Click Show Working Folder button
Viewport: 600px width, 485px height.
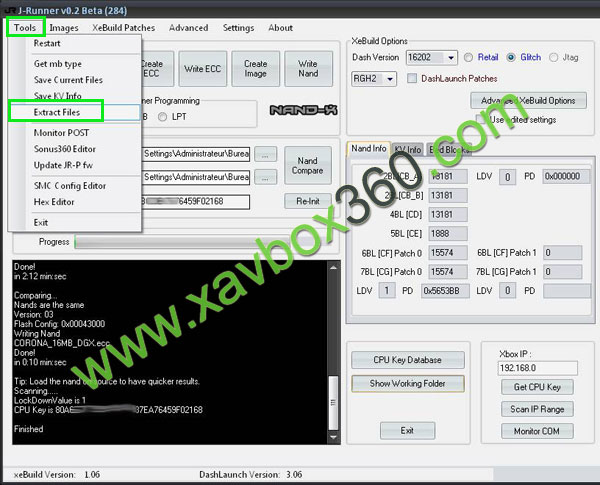point(408,384)
